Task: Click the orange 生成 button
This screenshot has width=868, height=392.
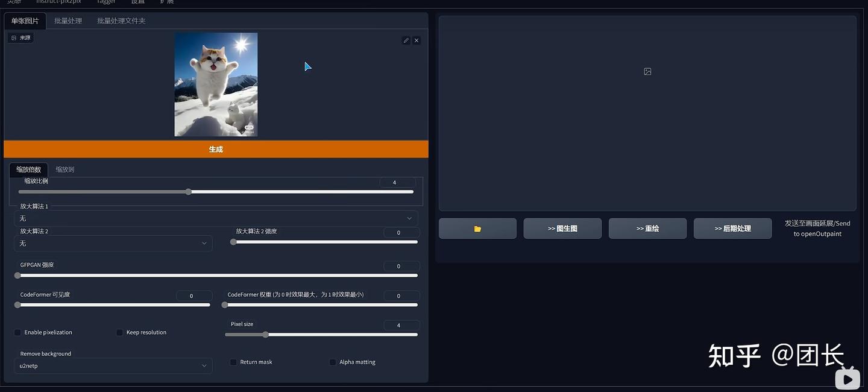Action: (216, 149)
